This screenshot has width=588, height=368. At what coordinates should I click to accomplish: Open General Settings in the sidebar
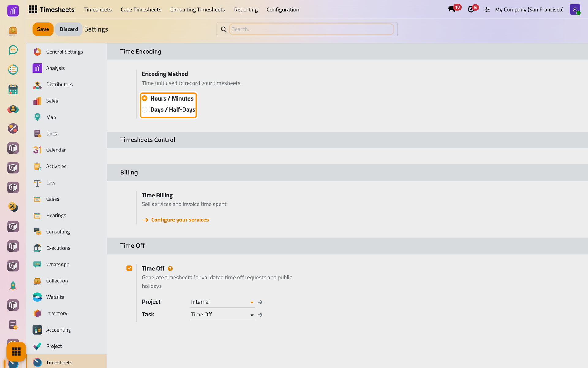[66, 52]
